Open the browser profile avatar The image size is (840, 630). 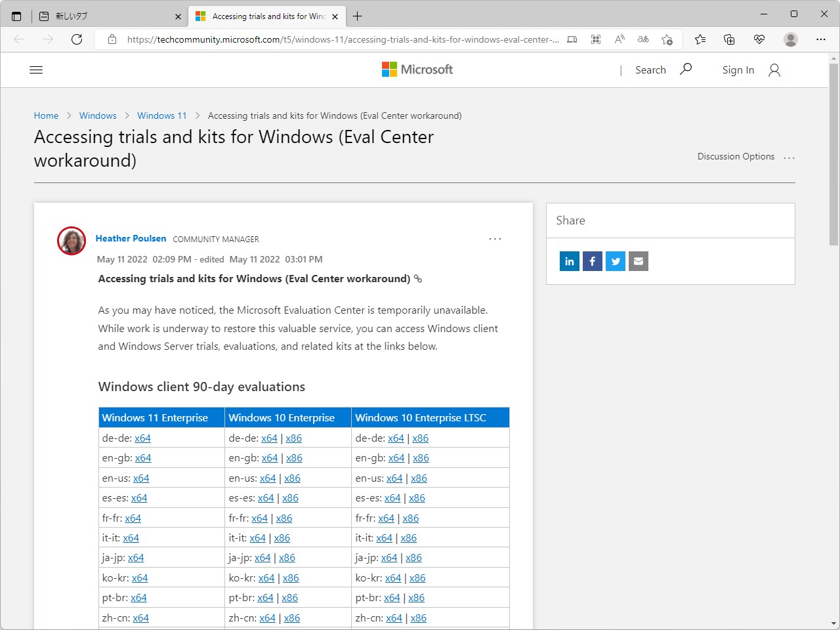pos(791,39)
